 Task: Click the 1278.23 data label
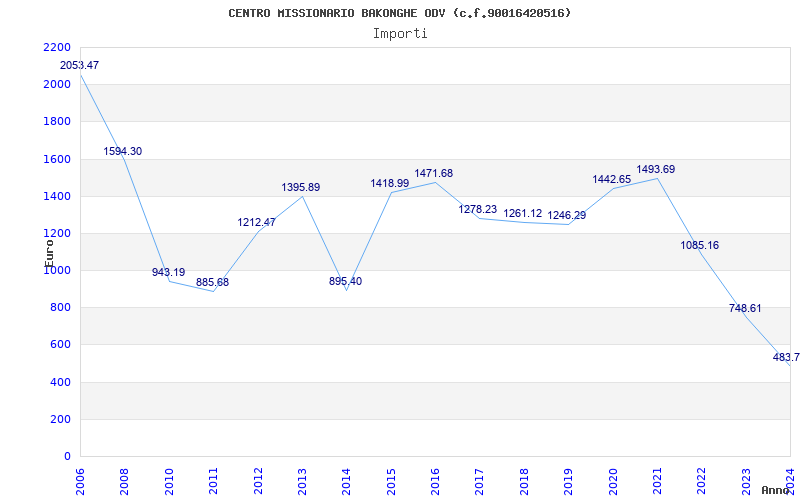point(478,209)
